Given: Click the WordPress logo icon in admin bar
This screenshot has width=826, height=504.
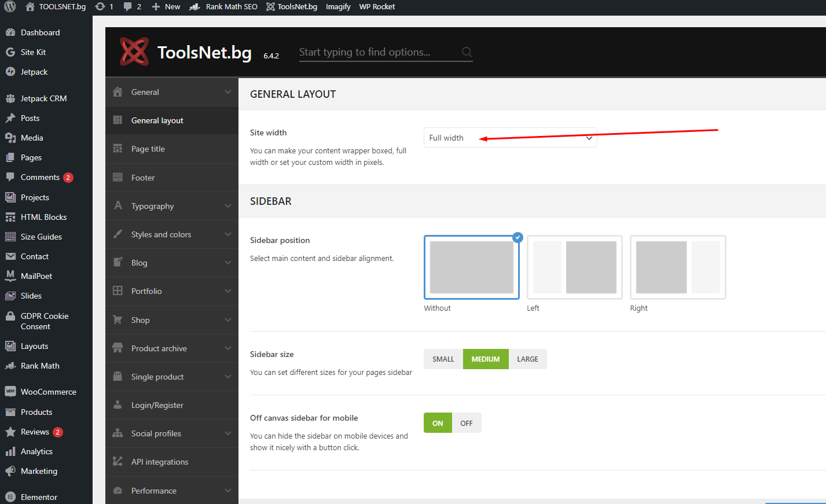Looking at the screenshot, I should coord(10,7).
